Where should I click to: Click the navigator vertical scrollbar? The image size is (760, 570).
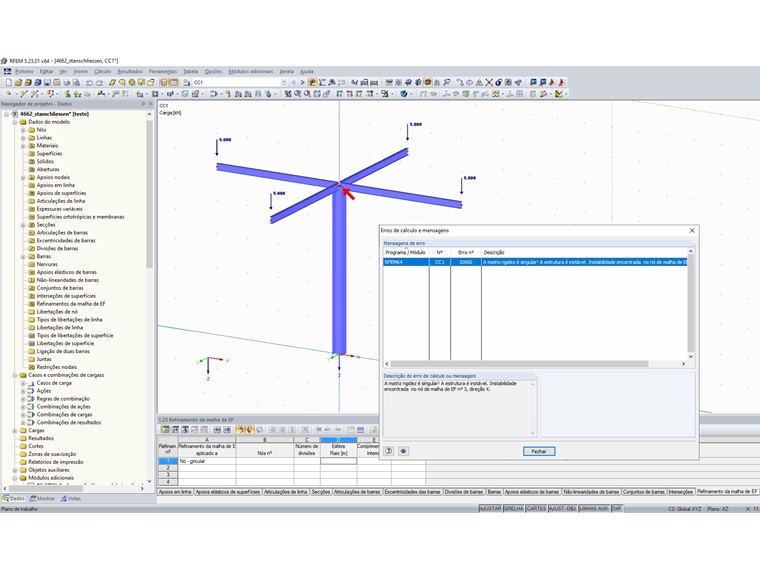click(x=149, y=194)
